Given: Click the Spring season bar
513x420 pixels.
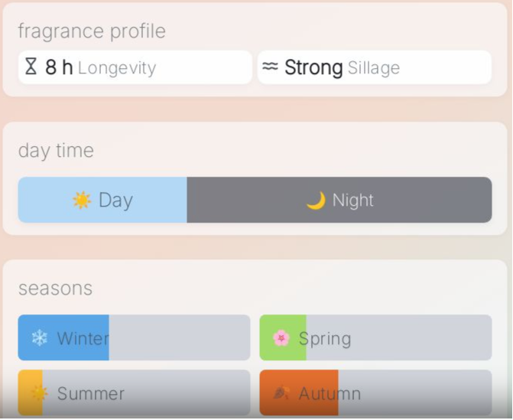Looking at the screenshot, I should (375, 338).
